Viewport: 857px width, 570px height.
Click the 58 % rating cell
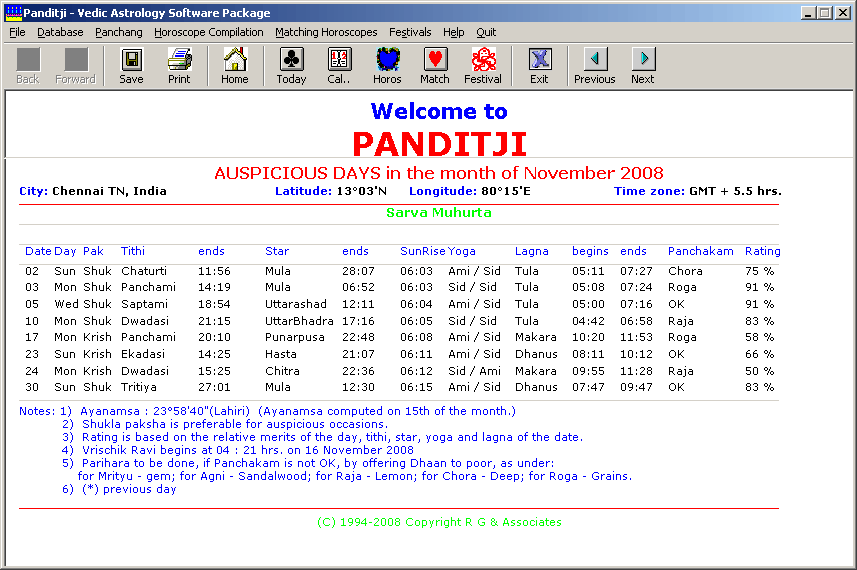pyautogui.click(x=760, y=338)
